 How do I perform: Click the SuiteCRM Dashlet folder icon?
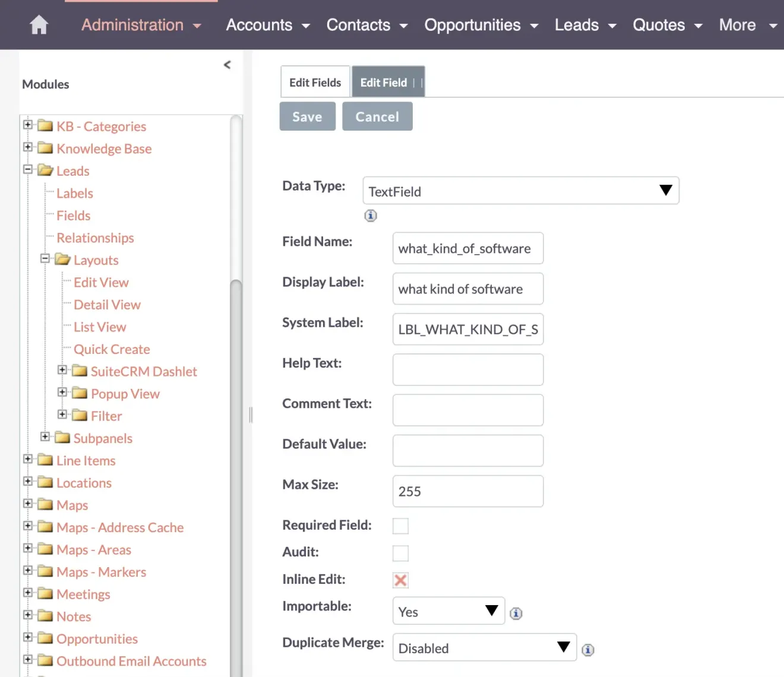80,371
